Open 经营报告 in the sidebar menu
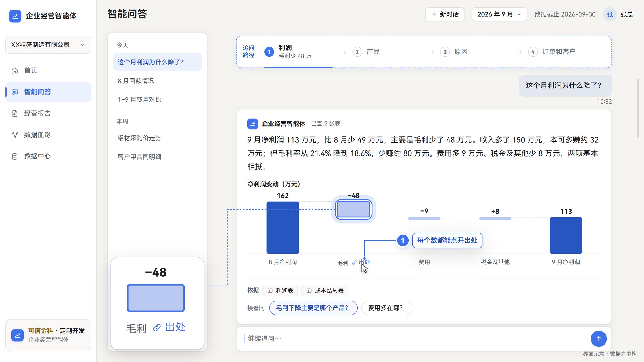This screenshot has height=362, width=644. pyautogui.click(x=48, y=113)
